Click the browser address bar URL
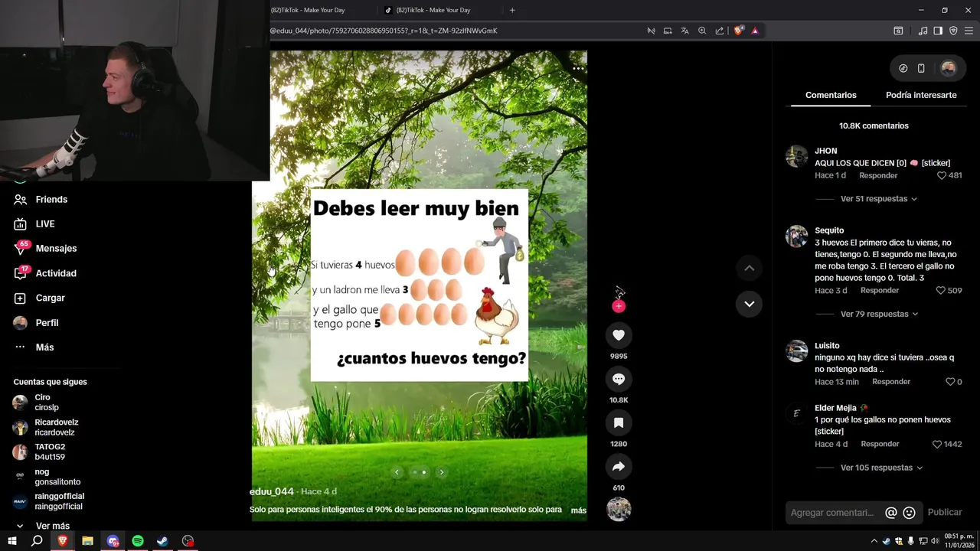Viewport: 980px width, 551px height. 384,31
